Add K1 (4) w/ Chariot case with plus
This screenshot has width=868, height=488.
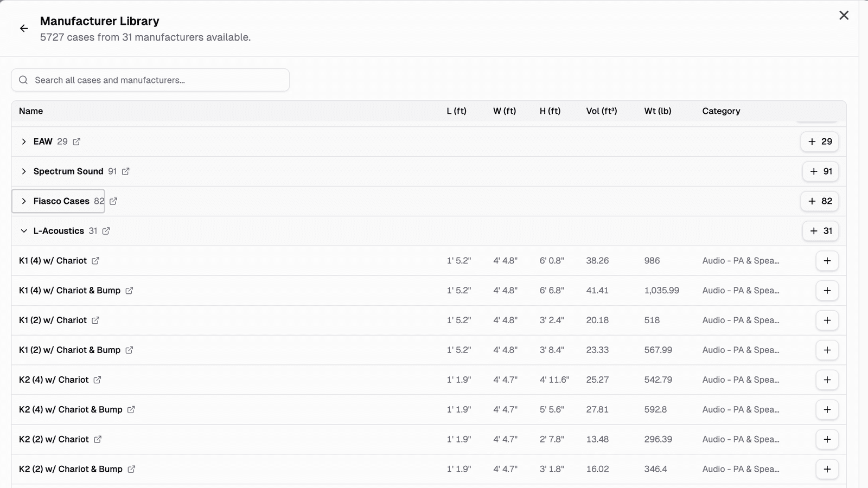click(827, 261)
